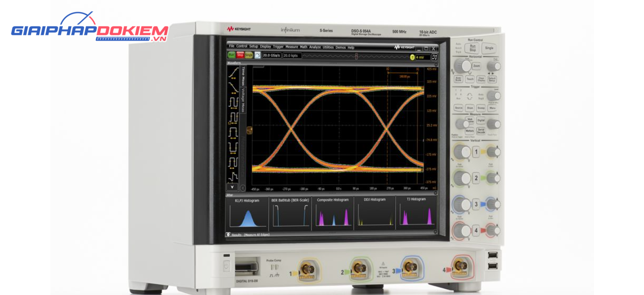Click the yellow Single button on screen
Screen dimensions: 644x295
[x=249, y=55]
